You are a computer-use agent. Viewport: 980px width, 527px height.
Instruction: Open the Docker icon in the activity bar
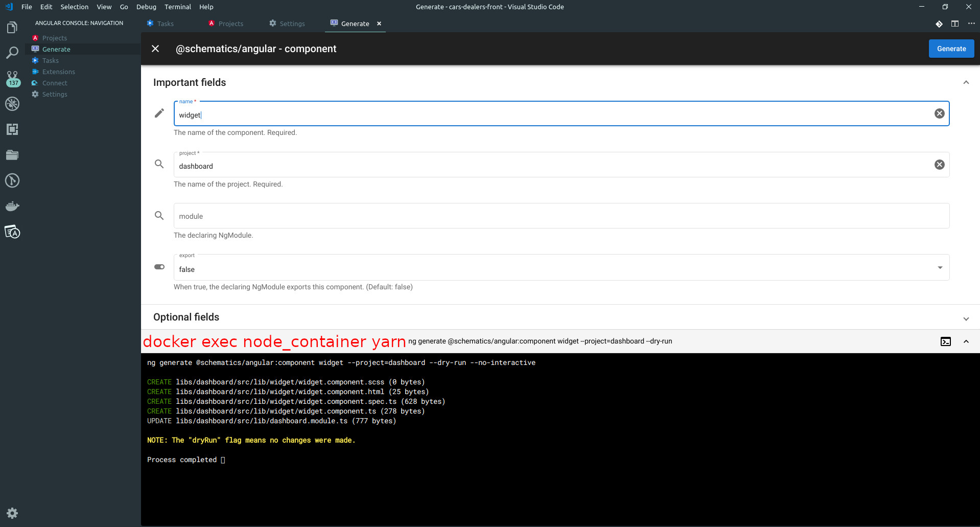coord(12,206)
